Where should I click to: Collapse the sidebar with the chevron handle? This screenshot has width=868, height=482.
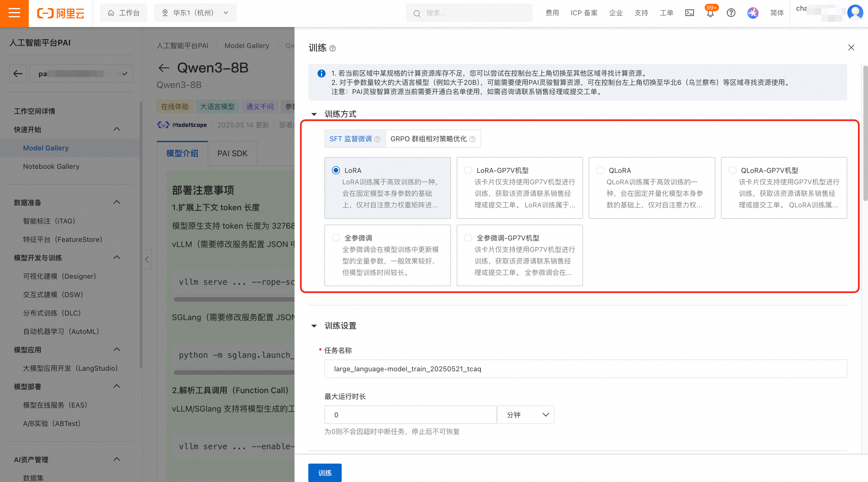[x=147, y=259]
